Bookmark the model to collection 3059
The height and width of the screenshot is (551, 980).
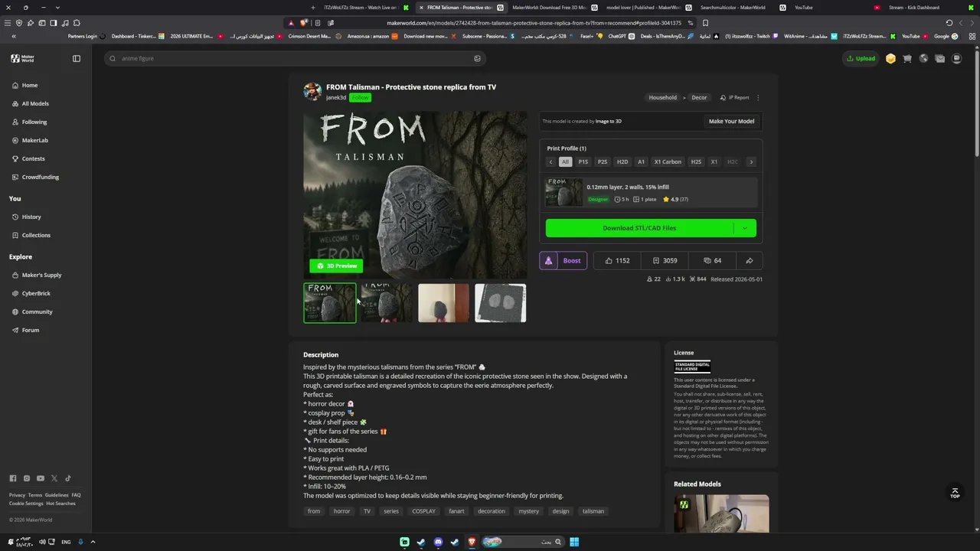click(x=665, y=260)
